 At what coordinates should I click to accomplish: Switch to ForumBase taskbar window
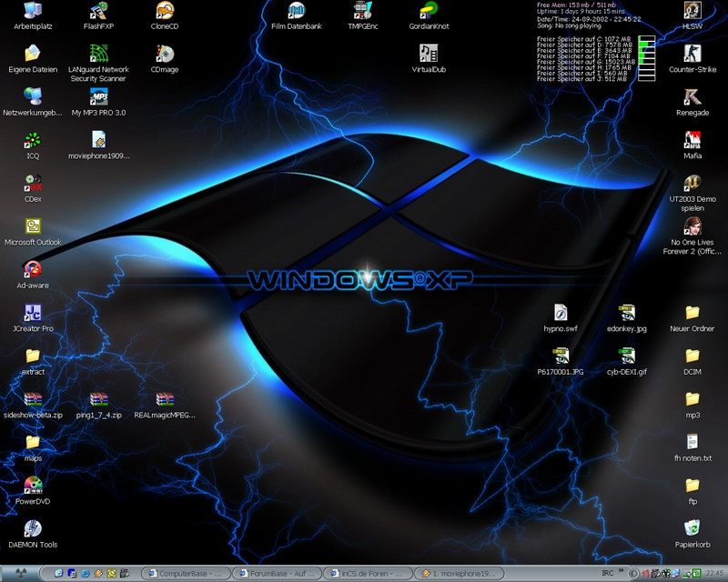(277, 574)
